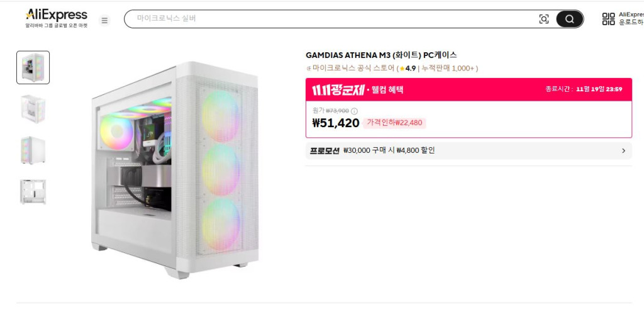Show the third product thumbnail image
The width and height of the screenshot is (644, 319).
(x=33, y=150)
